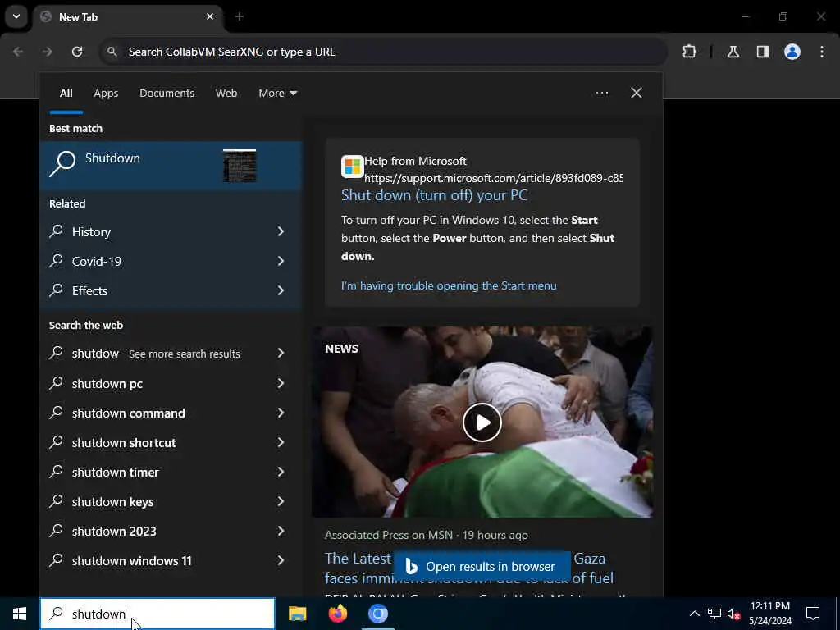This screenshot has width=840, height=630.
Task: Expand the History result arrow
Action: coord(281,231)
